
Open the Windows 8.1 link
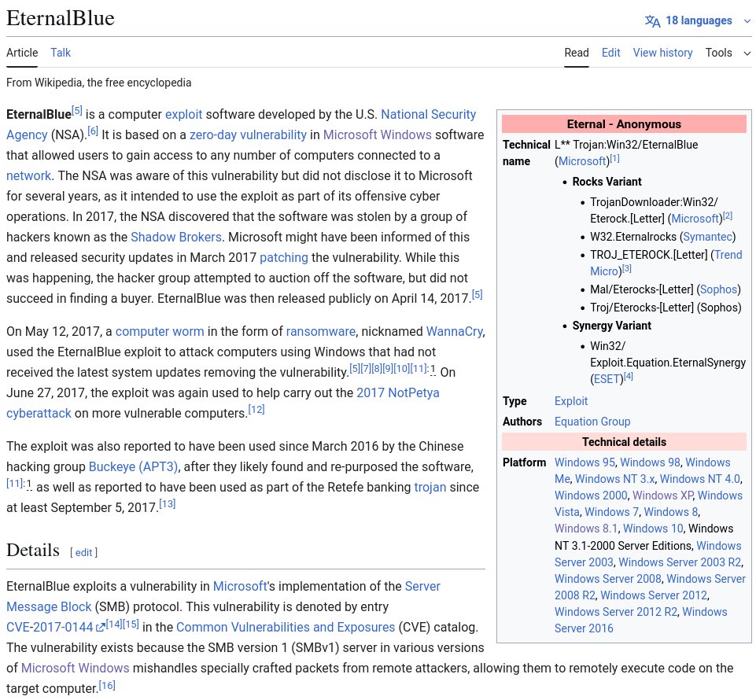point(586,529)
